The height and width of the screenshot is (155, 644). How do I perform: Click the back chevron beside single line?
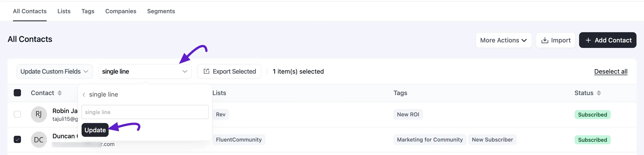[84, 95]
